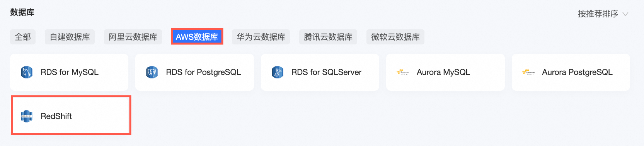
Task: Choose the Aurora PostgreSQL card label
Action: (x=577, y=72)
